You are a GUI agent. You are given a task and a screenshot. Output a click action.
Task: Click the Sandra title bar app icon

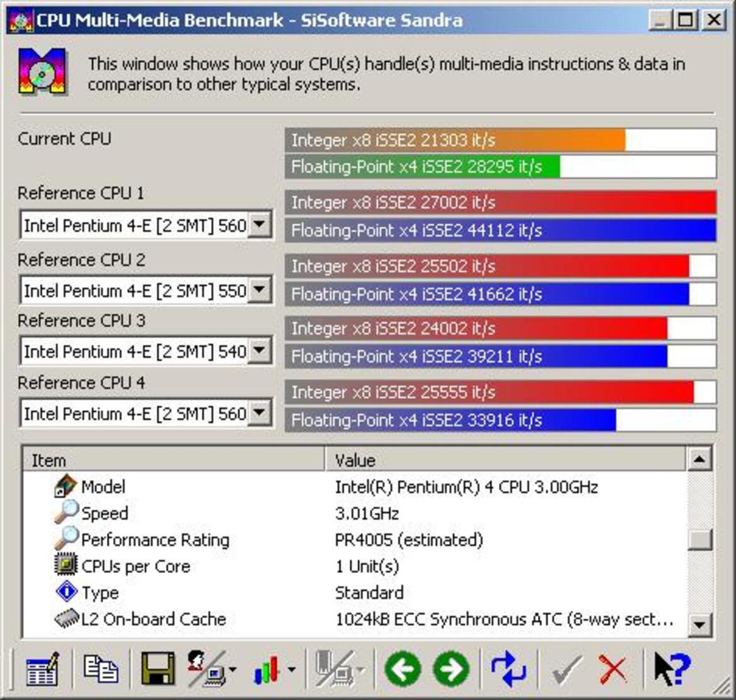(21, 21)
